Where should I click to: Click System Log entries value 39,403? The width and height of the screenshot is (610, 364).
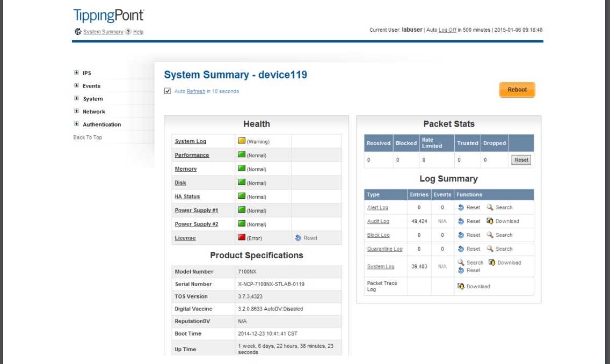tap(419, 266)
